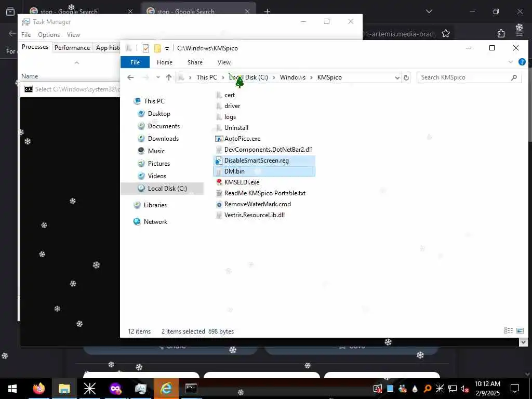
Task: Refresh the KMSpico folder view
Action: [406, 78]
